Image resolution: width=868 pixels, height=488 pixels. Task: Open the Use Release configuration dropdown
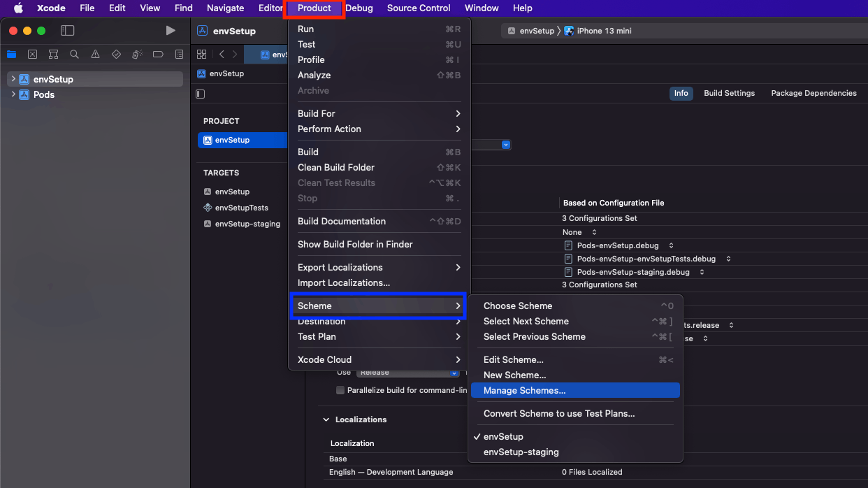[x=407, y=373]
